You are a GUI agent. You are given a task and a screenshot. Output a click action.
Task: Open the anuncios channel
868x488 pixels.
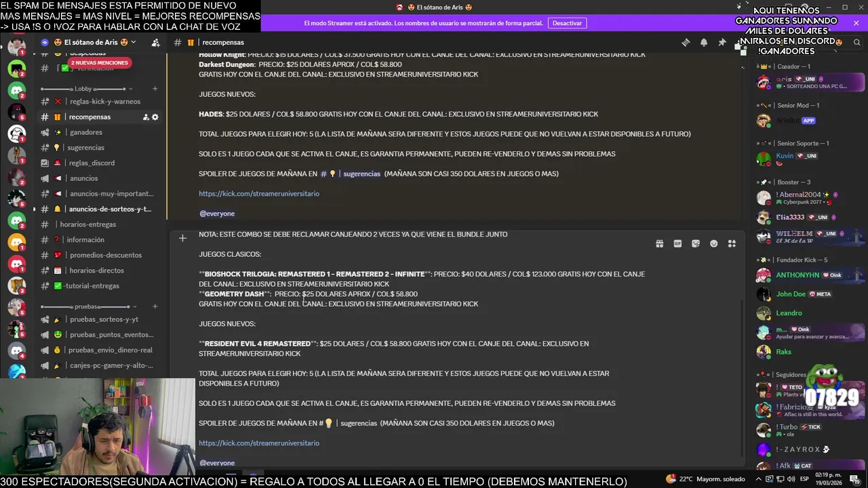click(x=98, y=178)
